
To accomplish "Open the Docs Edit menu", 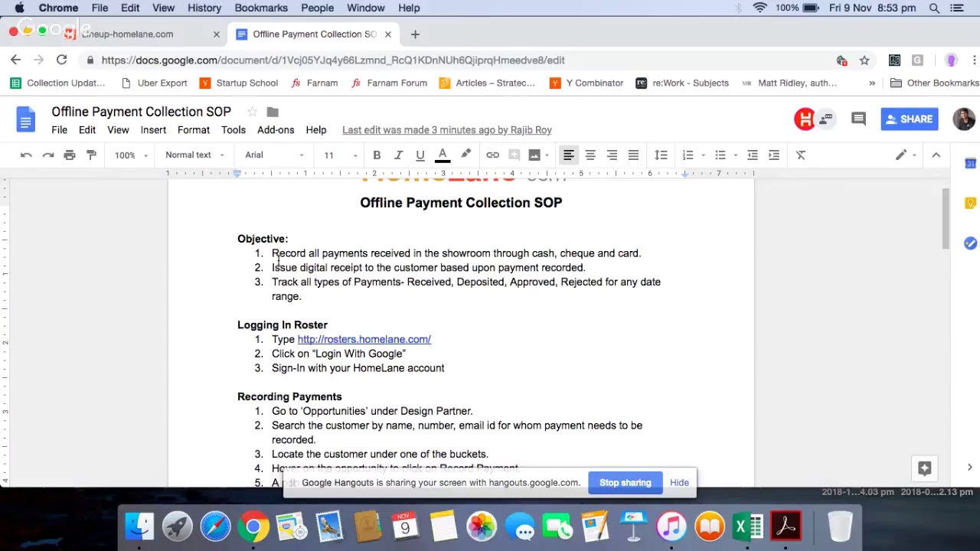I will coord(87,130).
